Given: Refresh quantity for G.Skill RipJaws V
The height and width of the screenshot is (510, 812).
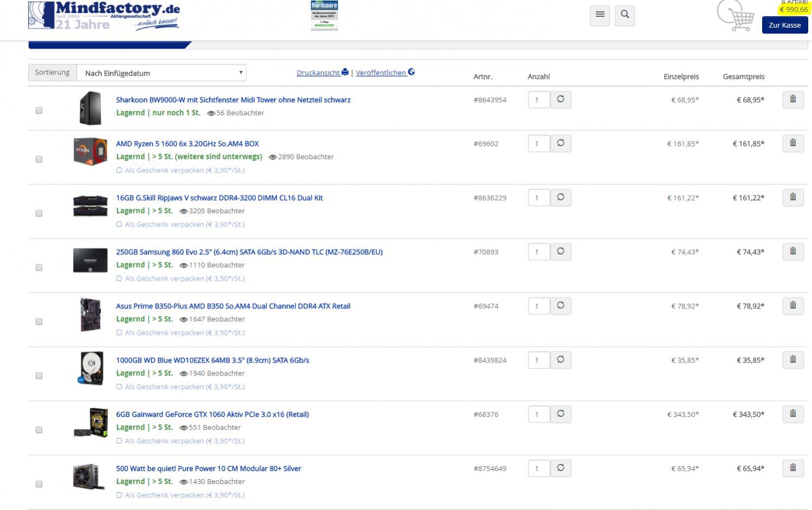Looking at the screenshot, I should click(560, 197).
